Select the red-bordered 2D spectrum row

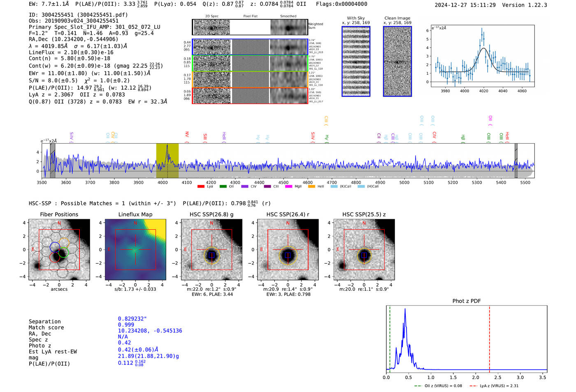(250, 96)
